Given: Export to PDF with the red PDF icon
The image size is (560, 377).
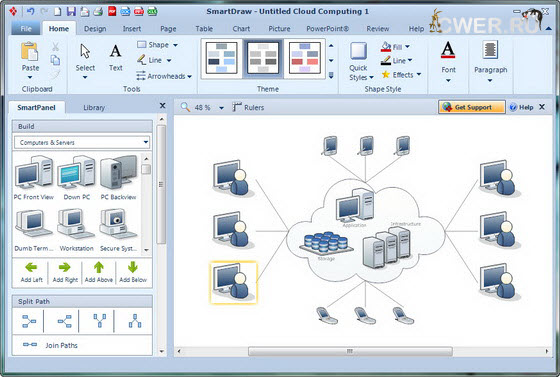Looking at the screenshot, I should pyautogui.click(x=112, y=11).
